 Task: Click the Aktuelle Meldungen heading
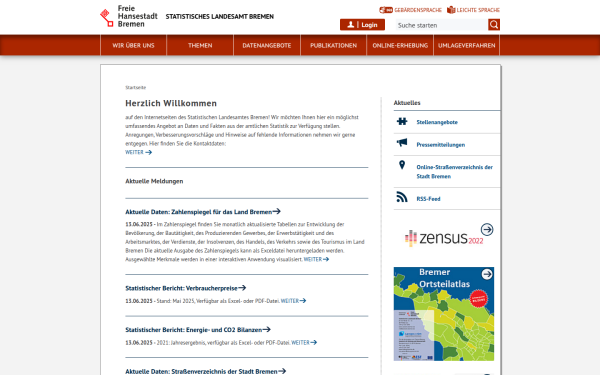[154, 181]
